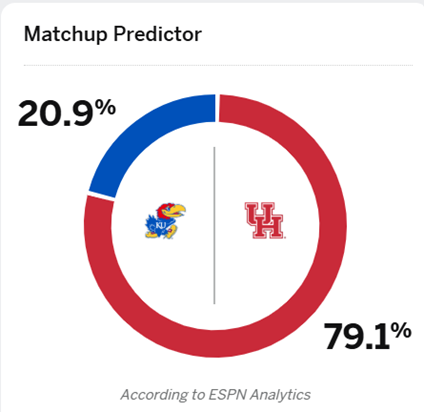The height and width of the screenshot is (412, 424).
Task: Click the white gap atop the donut chart
Action: click(x=217, y=108)
